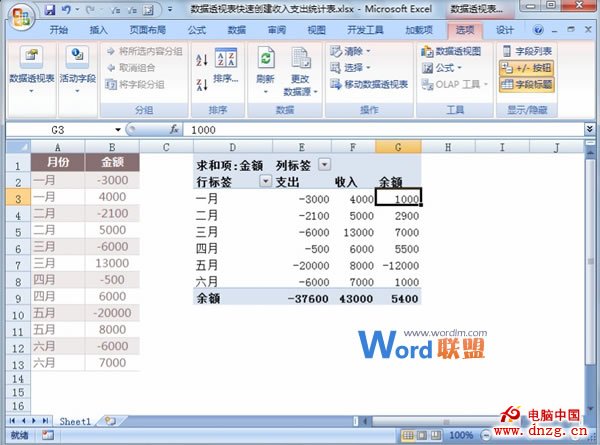
Task: Select column G header
Action: [398, 147]
